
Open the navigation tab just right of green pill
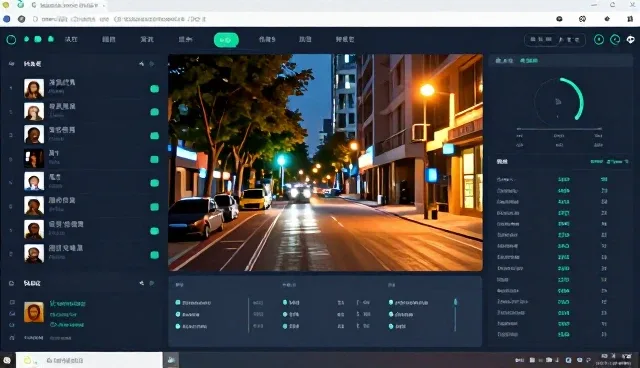tap(267, 40)
